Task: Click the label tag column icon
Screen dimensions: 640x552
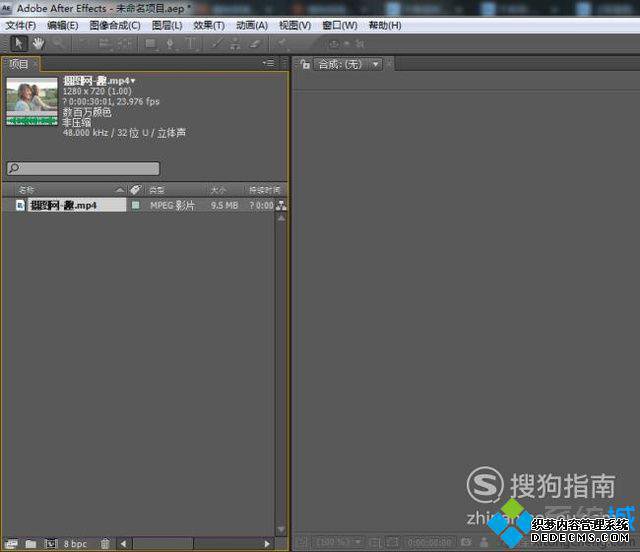Action: [x=135, y=190]
